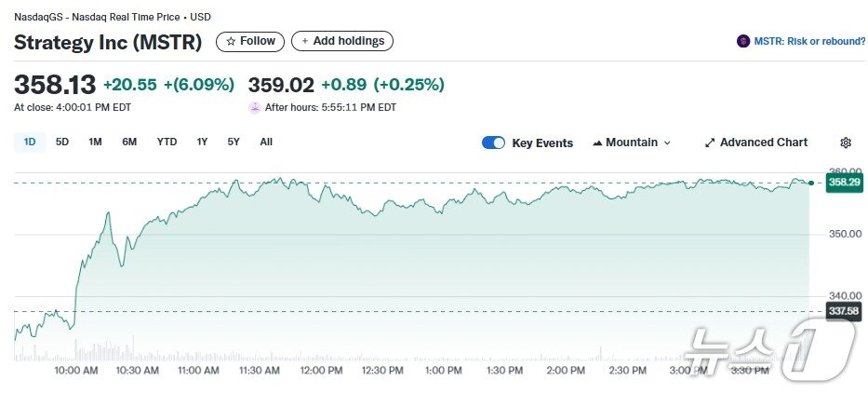Image resolution: width=868 pixels, height=394 pixels.
Task: Click the plus icon in Add holdings
Action: pos(304,41)
